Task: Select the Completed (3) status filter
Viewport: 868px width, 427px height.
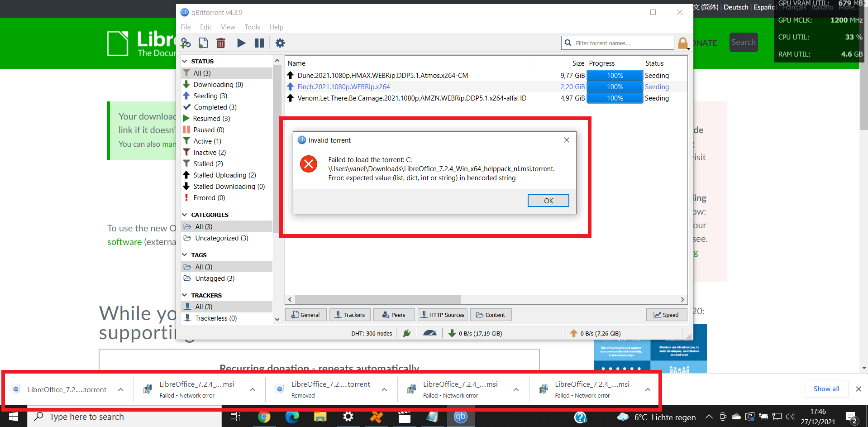Action: pyautogui.click(x=227, y=107)
